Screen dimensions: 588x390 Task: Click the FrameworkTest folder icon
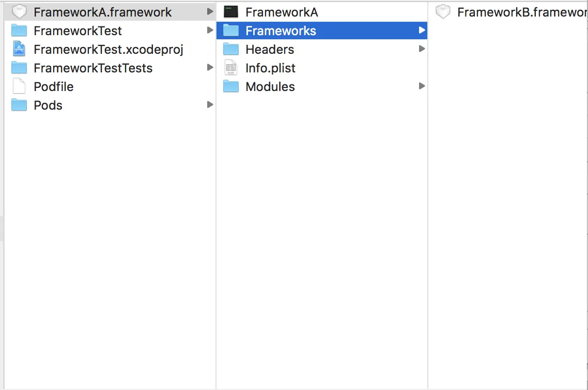19,31
